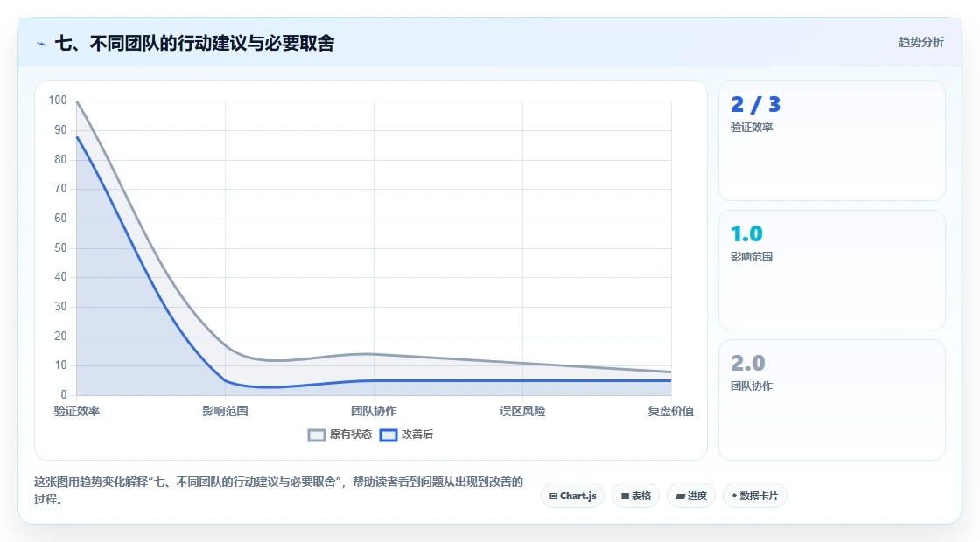The height and width of the screenshot is (542, 980).
Task: Click the 影响范围 x-axis label
Action: point(225,411)
